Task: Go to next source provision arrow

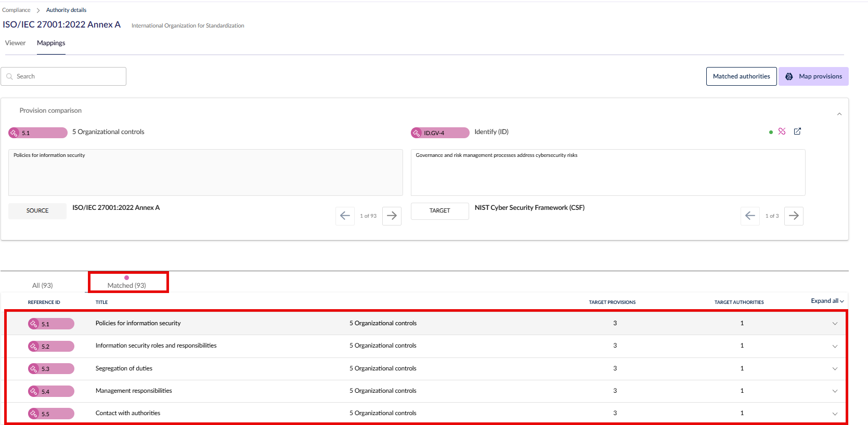Action: (392, 216)
